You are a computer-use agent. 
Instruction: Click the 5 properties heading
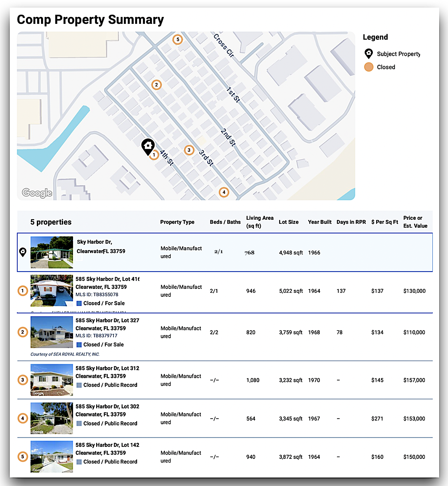tap(51, 222)
